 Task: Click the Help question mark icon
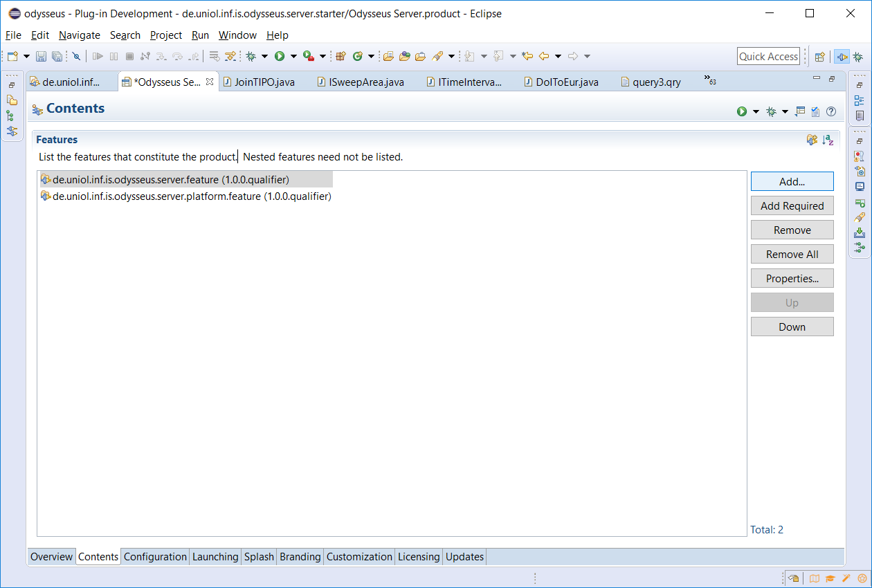coord(831,111)
